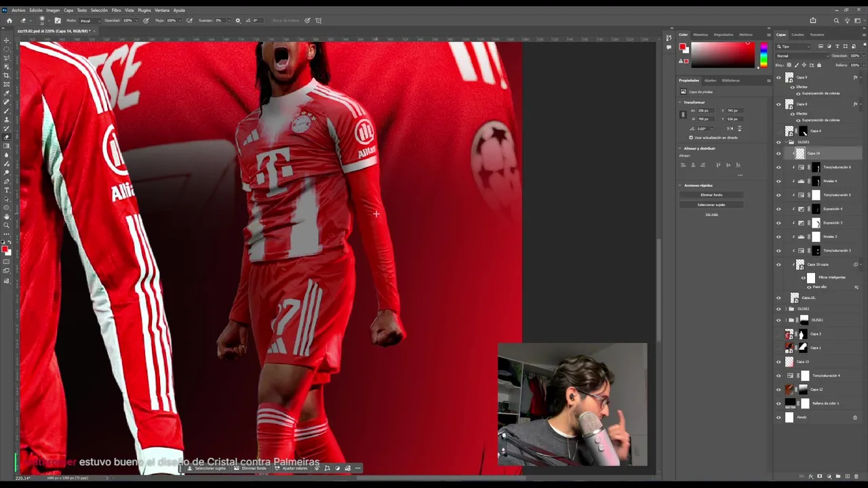Select the Frame tool

tap(7, 85)
